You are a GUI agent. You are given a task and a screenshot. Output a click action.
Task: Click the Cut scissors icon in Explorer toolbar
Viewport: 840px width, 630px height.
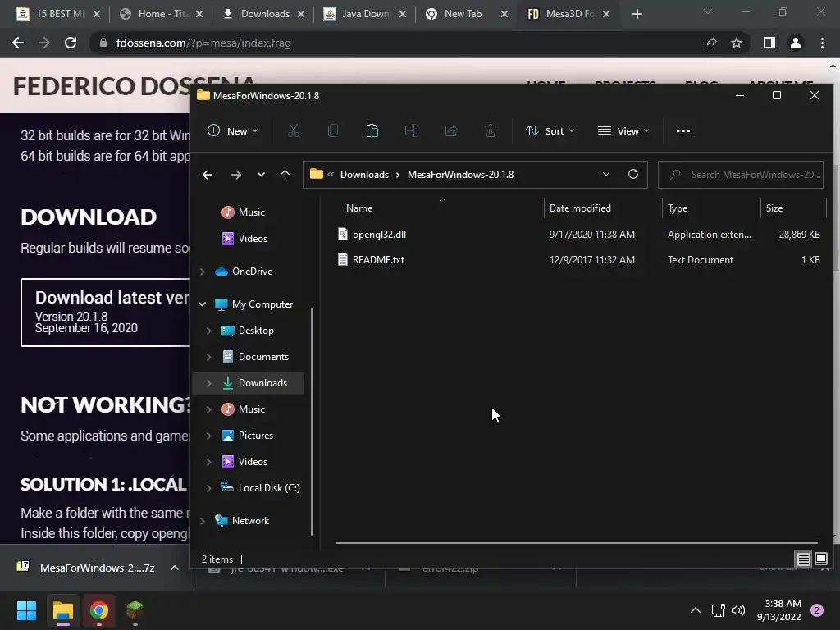(x=294, y=130)
